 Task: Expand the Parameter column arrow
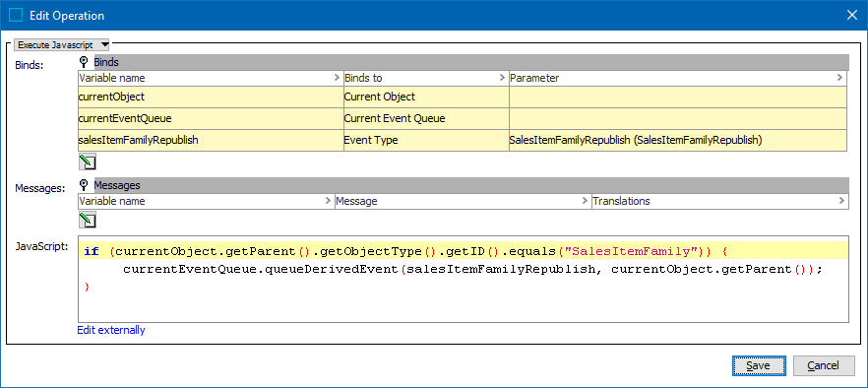point(840,78)
